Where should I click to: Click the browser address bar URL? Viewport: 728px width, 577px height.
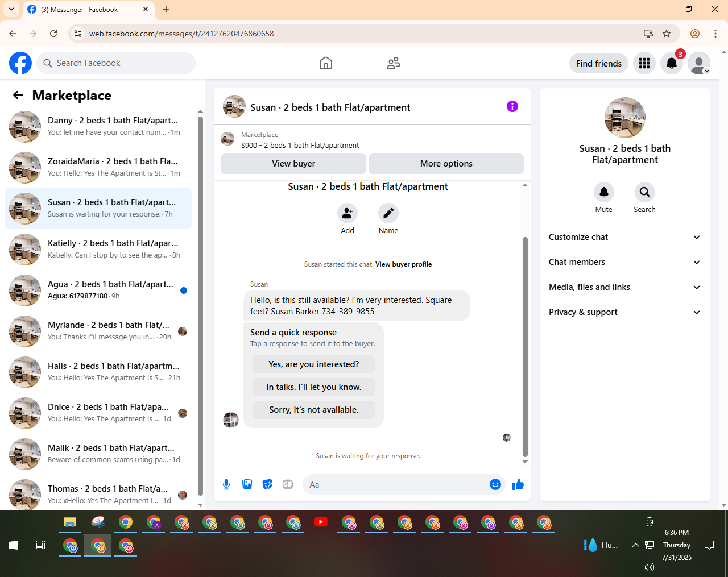tap(181, 34)
